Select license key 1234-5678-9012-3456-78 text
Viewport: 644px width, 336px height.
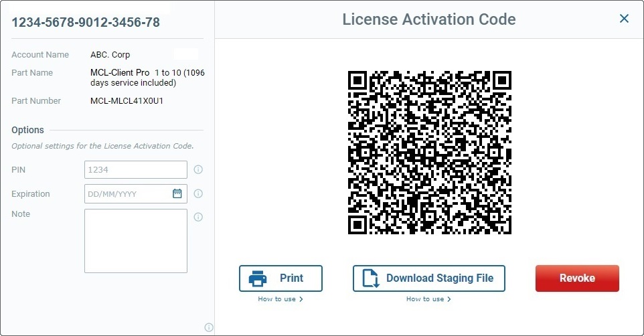pyautogui.click(x=86, y=22)
